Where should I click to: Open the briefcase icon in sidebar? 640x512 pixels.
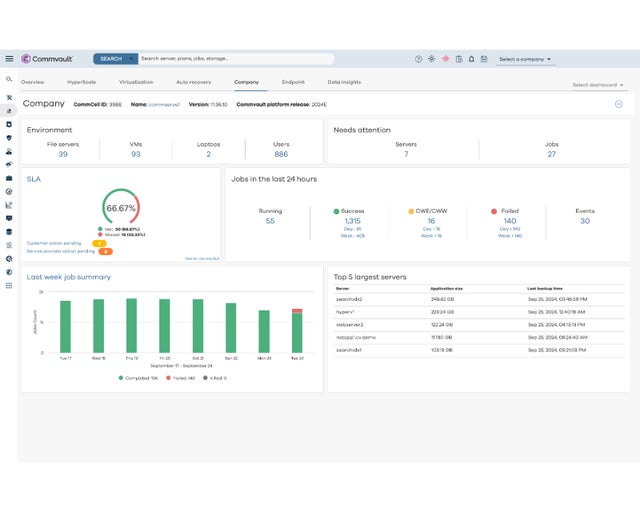click(x=9, y=178)
